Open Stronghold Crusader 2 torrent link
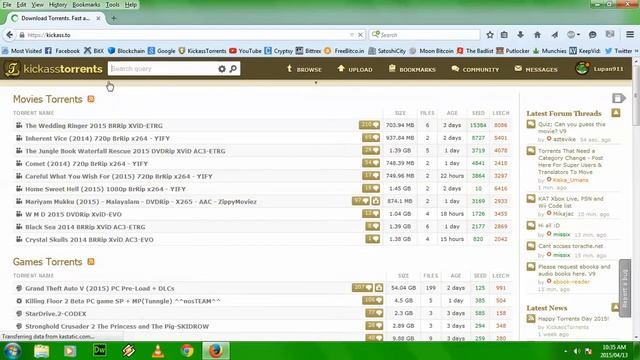This screenshot has height=360, width=640. pos(117,327)
